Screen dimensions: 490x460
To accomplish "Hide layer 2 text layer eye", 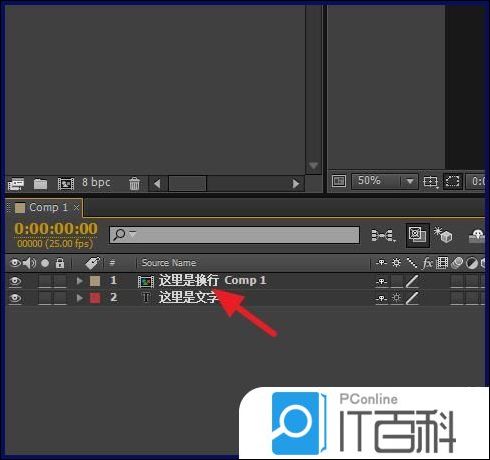I will 15,298.
